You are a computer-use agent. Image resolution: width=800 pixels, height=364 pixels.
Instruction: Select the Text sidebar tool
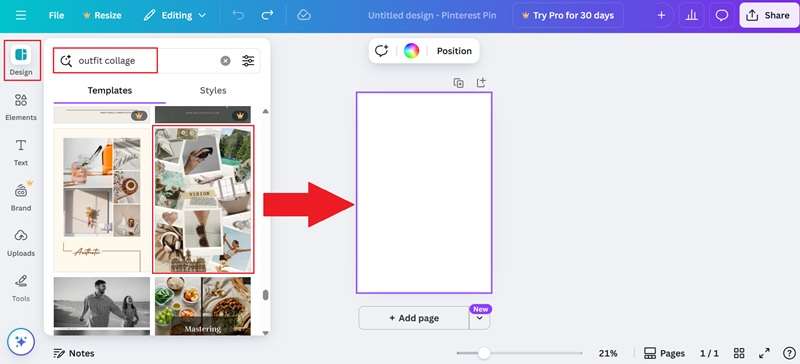click(21, 152)
